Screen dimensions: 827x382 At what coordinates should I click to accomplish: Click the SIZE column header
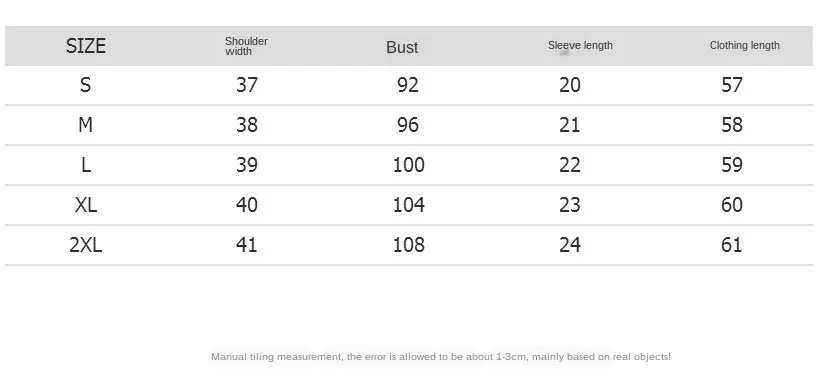coord(85,46)
